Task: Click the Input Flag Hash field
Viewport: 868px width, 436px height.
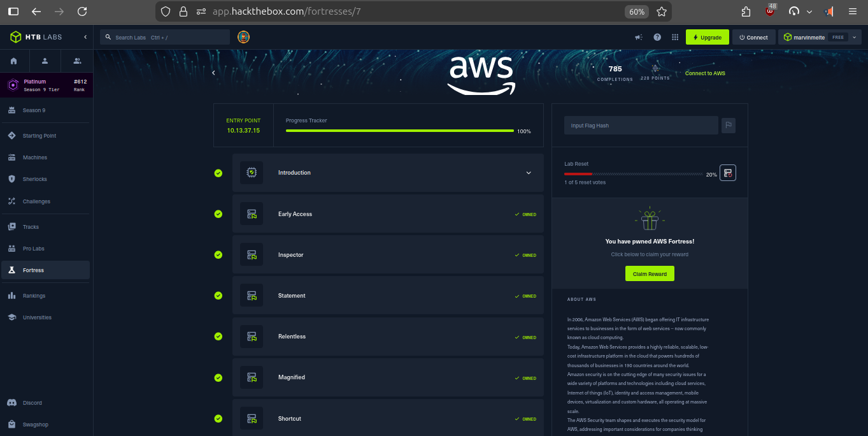Action: click(x=640, y=126)
